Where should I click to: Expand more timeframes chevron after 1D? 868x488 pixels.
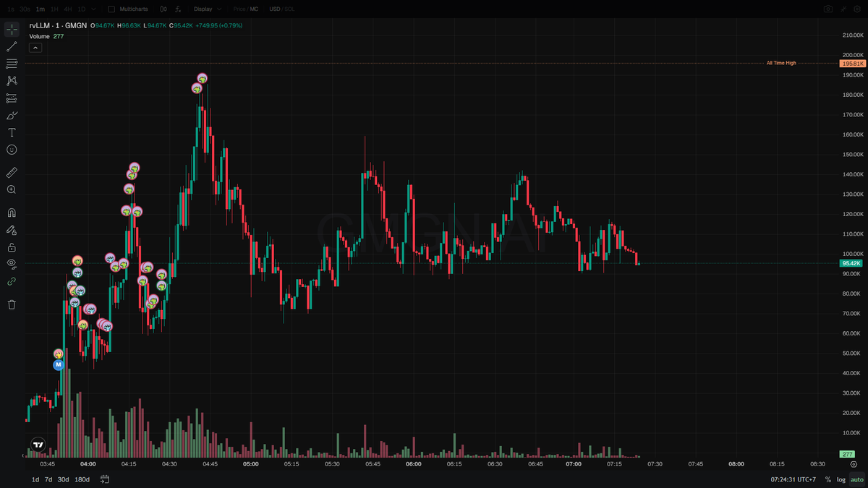click(93, 9)
